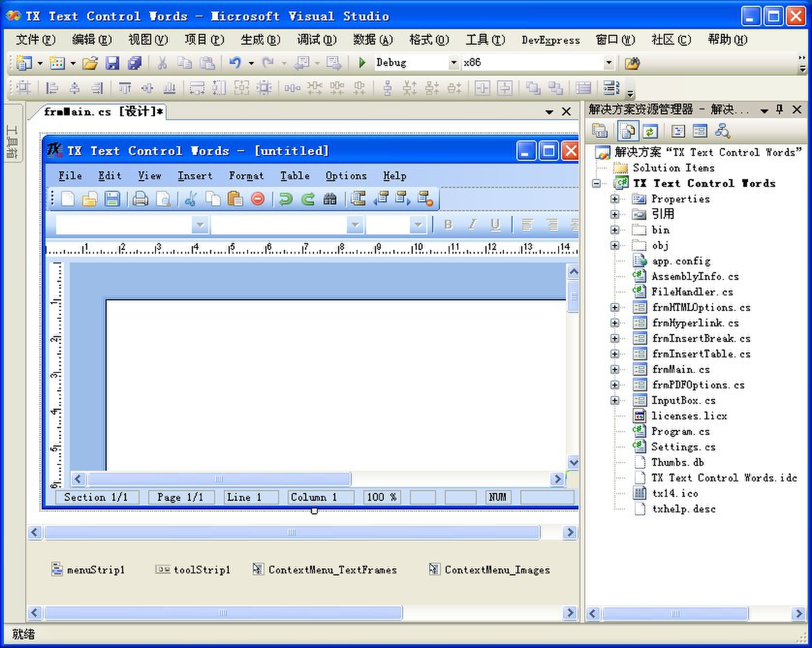Click Visual Studio Undo icon

tap(235, 62)
